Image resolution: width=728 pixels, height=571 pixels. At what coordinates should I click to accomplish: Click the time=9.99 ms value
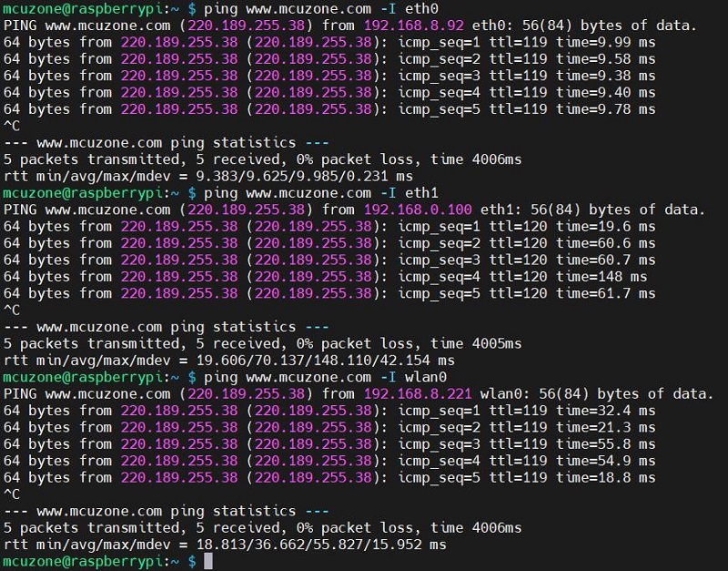pyautogui.click(x=606, y=42)
